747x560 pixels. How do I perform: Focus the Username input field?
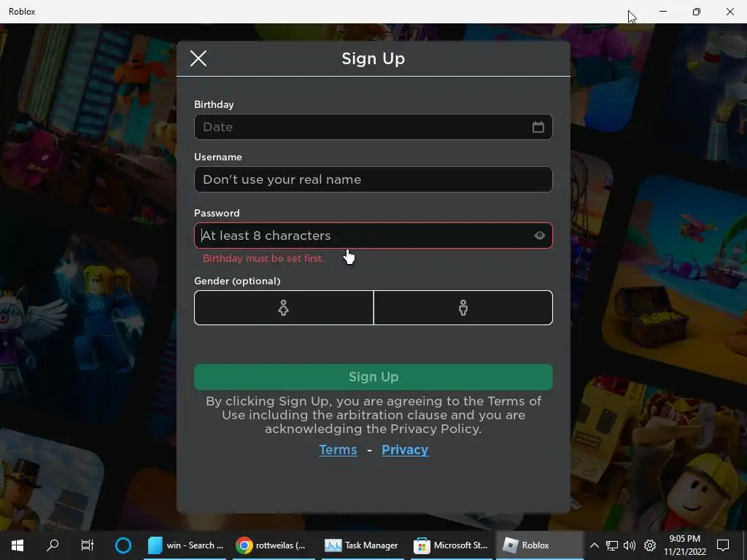tap(373, 179)
